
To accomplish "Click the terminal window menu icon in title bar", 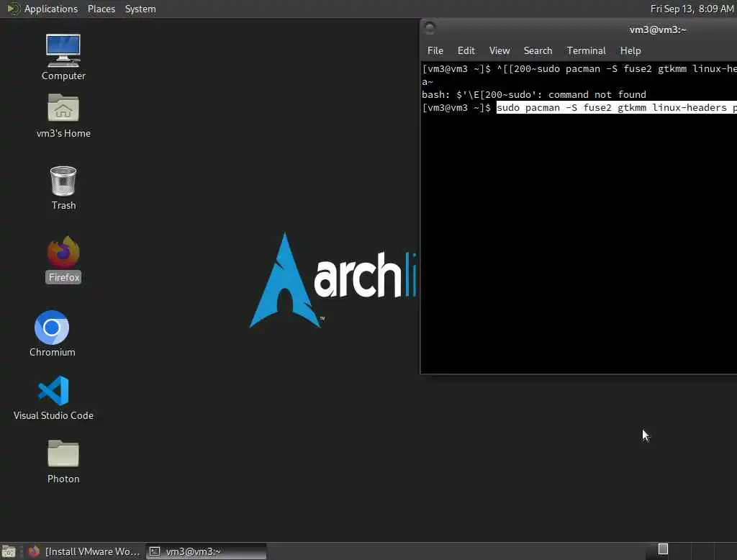I will pyautogui.click(x=430, y=28).
